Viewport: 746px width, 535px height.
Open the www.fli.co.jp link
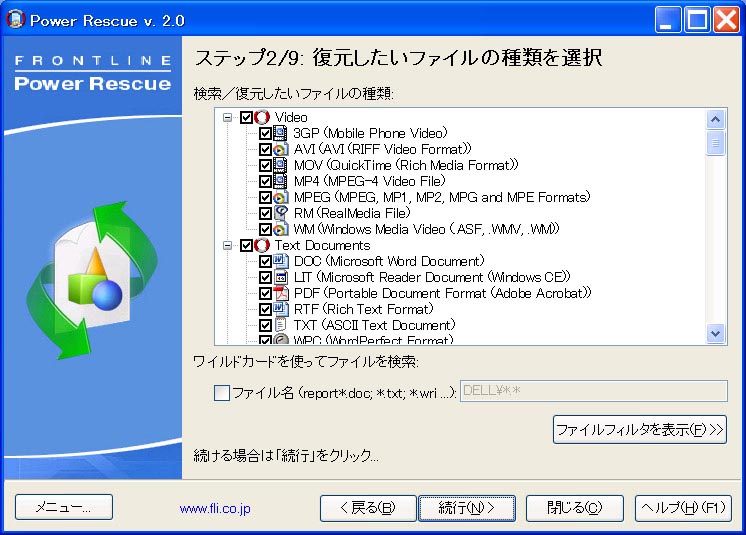pos(215,508)
